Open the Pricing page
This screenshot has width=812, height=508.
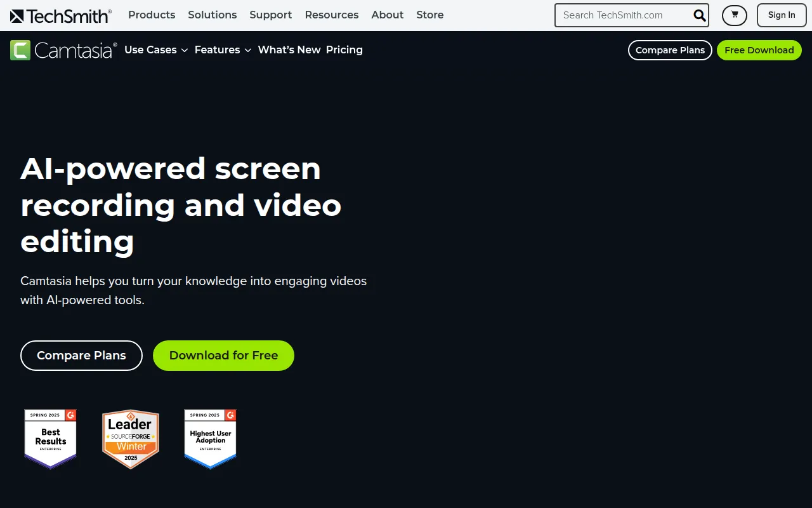pyautogui.click(x=344, y=50)
